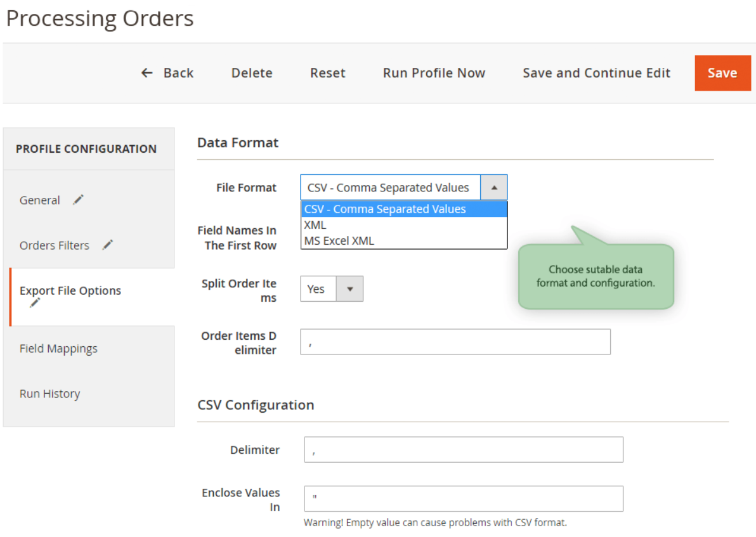The width and height of the screenshot is (756, 537).
Task: Choose XML from the format list
Action: [x=315, y=225]
